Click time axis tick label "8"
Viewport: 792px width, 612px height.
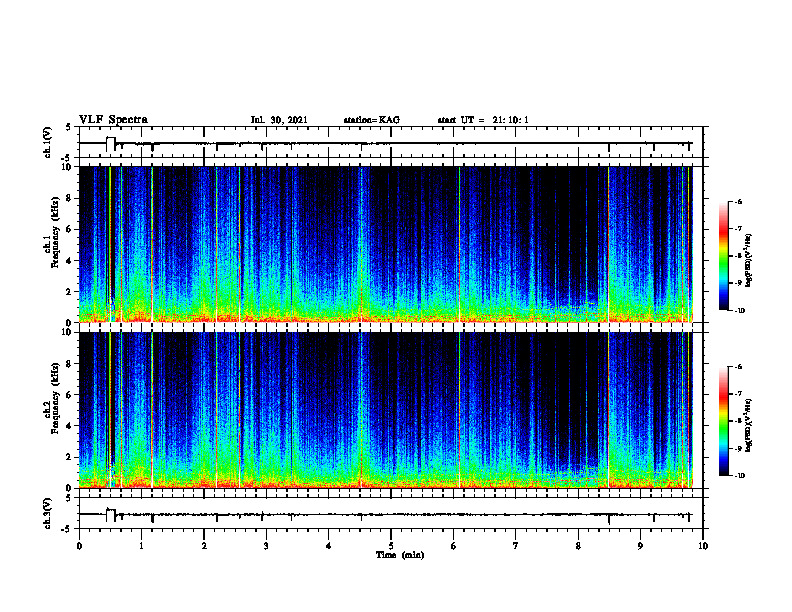pos(578,546)
